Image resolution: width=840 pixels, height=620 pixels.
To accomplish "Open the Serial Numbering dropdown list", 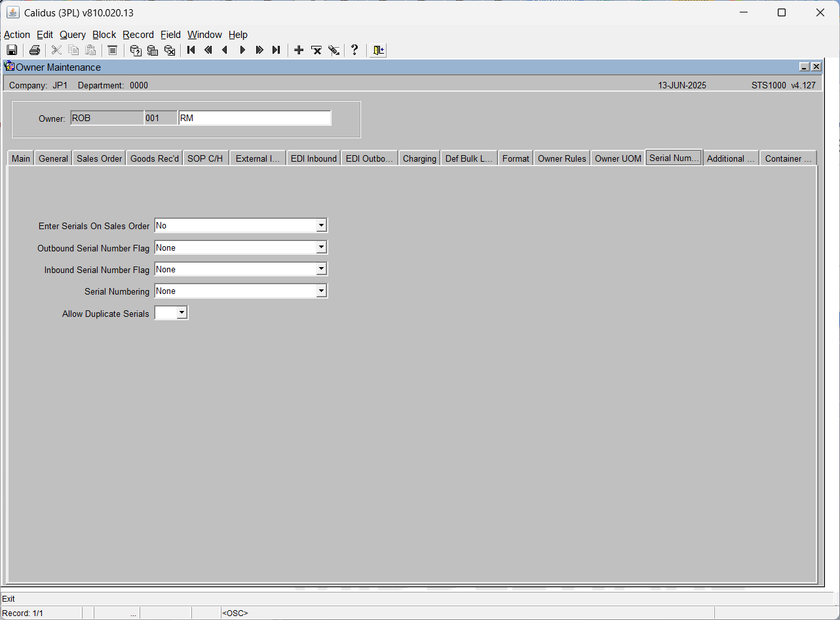I will click(x=321, y=291).
